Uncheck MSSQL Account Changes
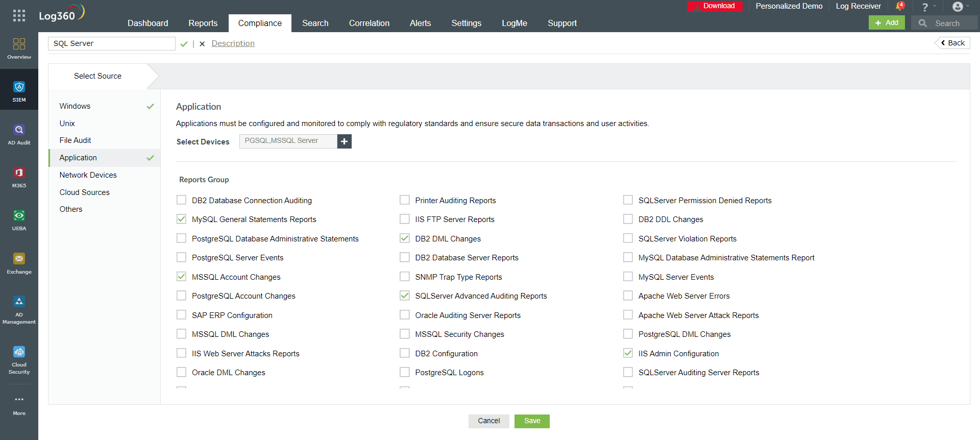Screen dimensions: 980x440 [x=181, y=277]
